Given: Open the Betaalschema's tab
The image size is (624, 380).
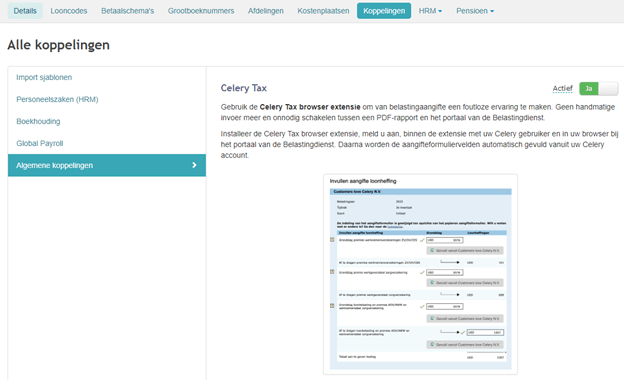Looking at the screenshot, I should coord(127,11).
